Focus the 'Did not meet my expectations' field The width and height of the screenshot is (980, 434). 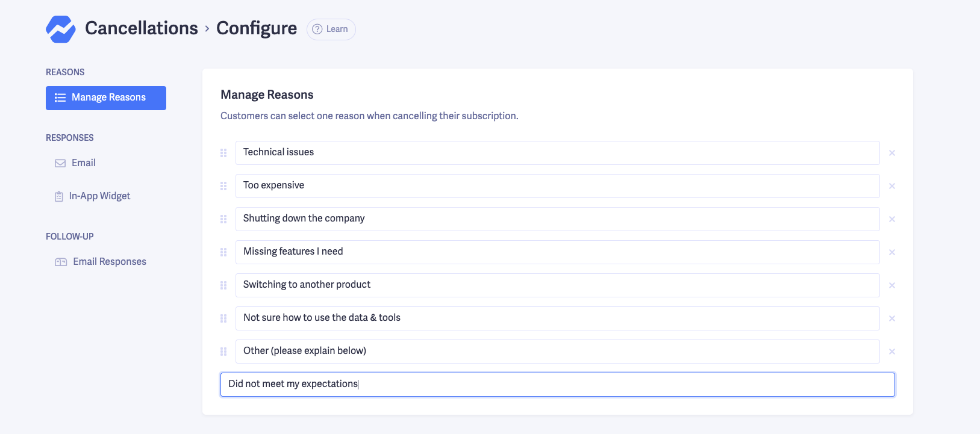point(557,385)
